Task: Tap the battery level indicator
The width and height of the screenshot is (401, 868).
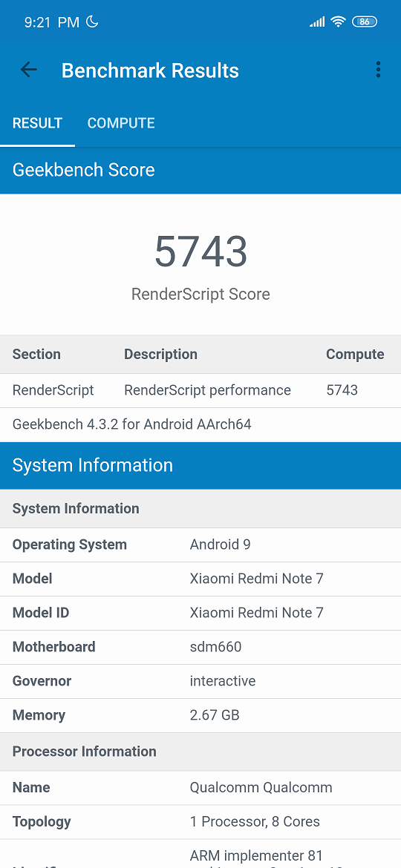Action: pos(365,22)
